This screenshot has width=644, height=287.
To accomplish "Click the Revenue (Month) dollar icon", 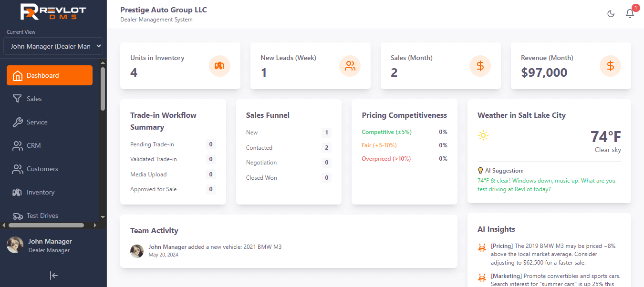I will (x=610, y=66).
